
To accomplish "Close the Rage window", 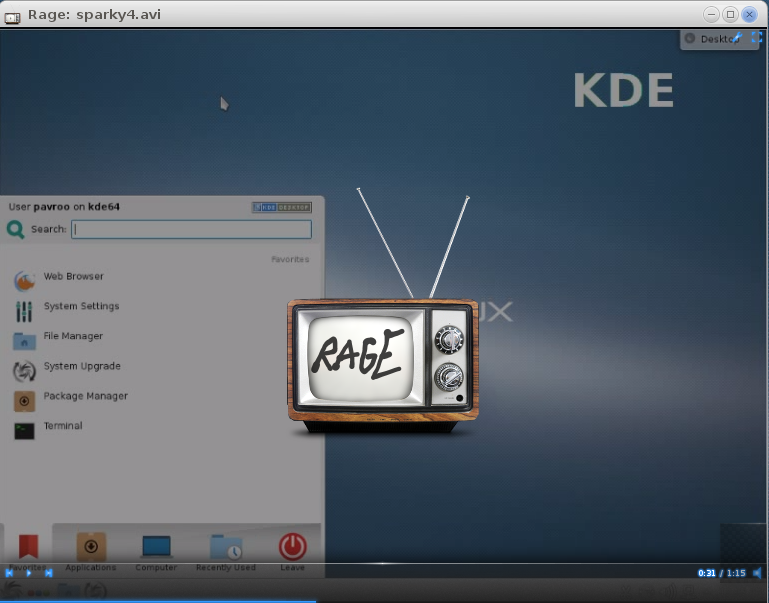I will click(749, 14).
